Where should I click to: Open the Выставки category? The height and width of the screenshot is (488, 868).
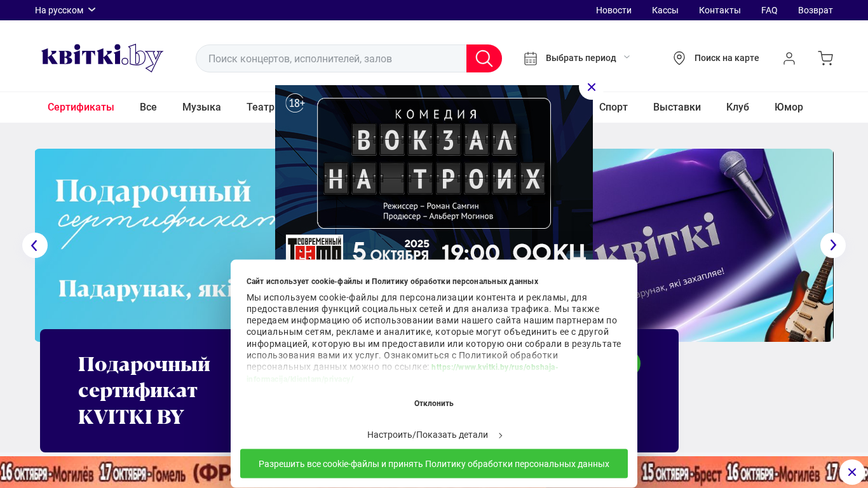pyautogui.click(x=677, y=107)
